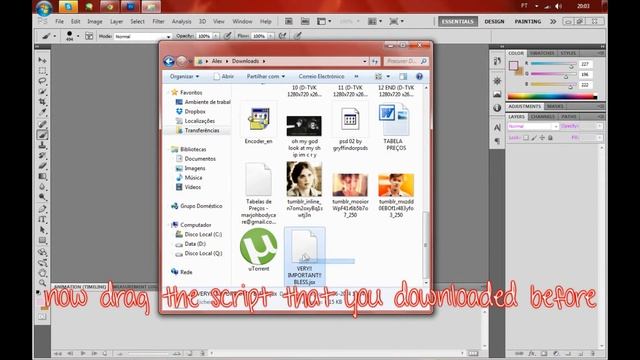Select VERY!! IMPORTANT!! BLESS.jsx file
This screenshot has height=360, width=640.
304,257
